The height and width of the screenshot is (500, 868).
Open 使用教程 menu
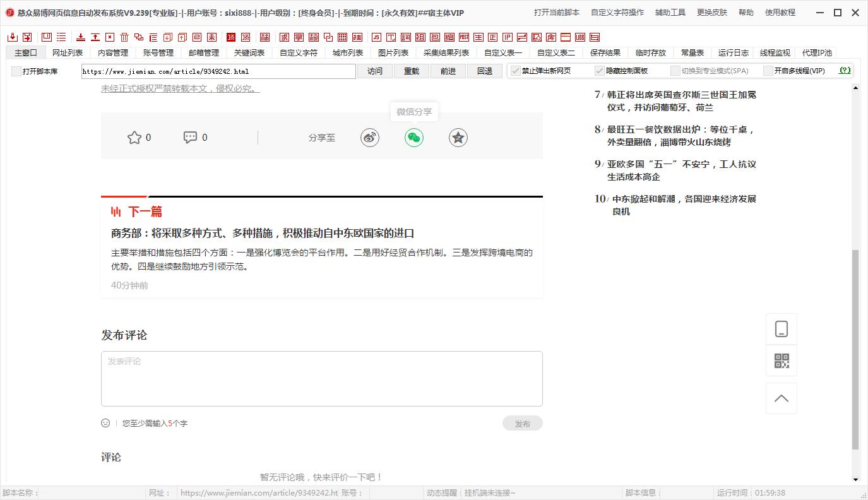click(x=780, y=13)
